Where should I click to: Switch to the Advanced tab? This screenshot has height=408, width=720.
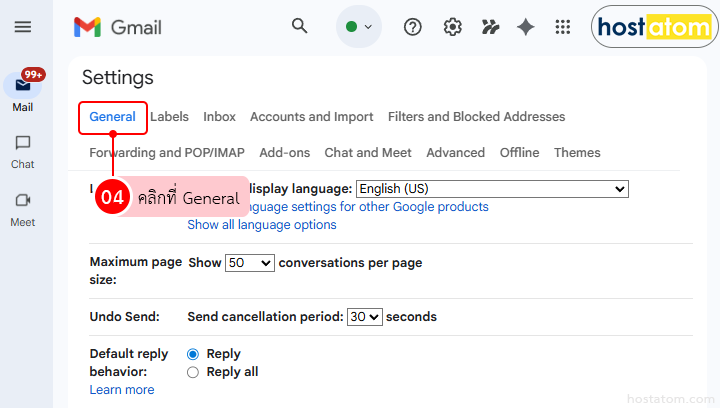point(456,153)
